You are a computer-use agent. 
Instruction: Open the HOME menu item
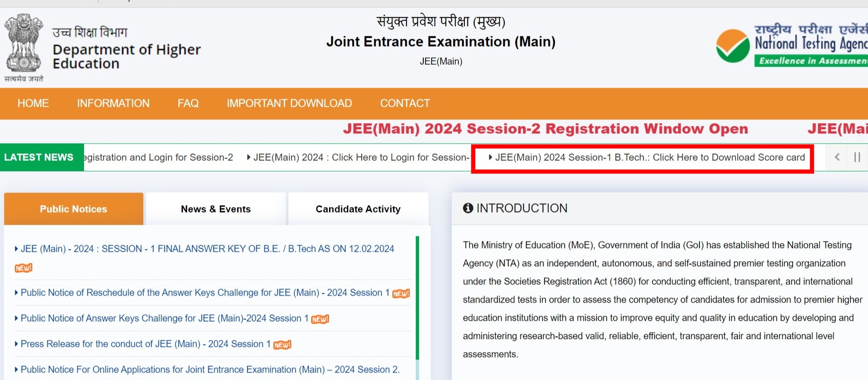(33, 103)
